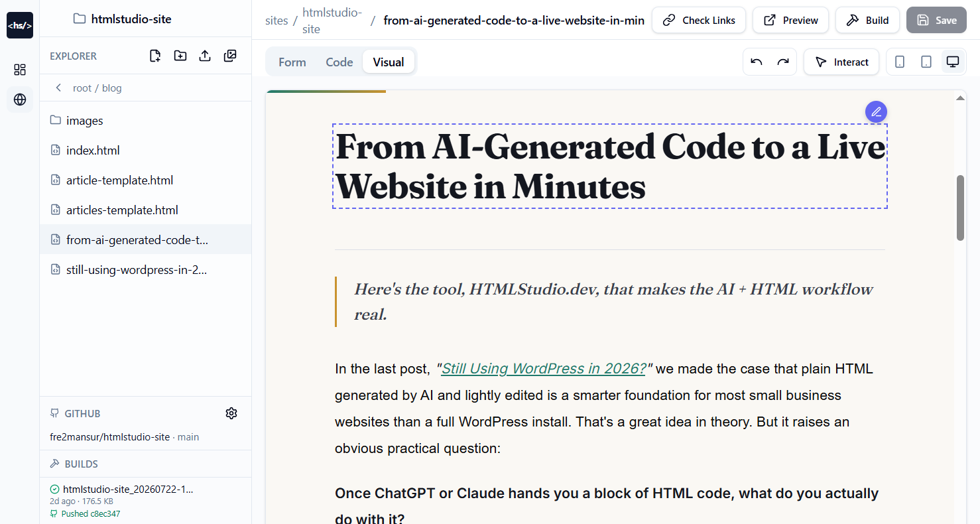Click the Check Links button

pyautogui.click(x=699, y=20)
